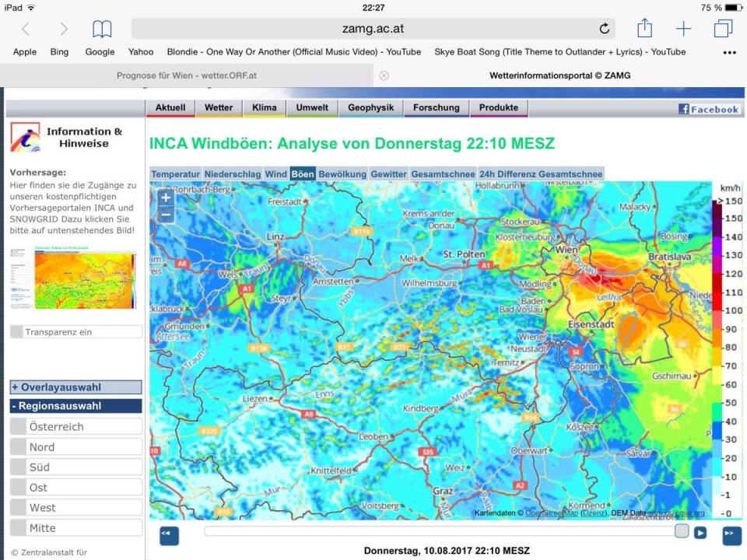Collapse the Regionsauswahl section
This screenshot has height=560, width=747.
click(75, 406)
